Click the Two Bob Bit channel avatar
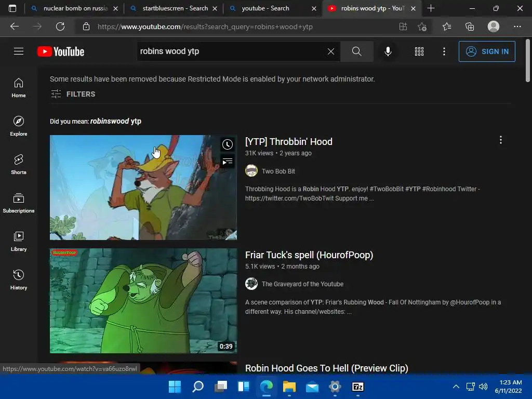The width and height of the screenshot is (532, 399). (x=251, y=170)
